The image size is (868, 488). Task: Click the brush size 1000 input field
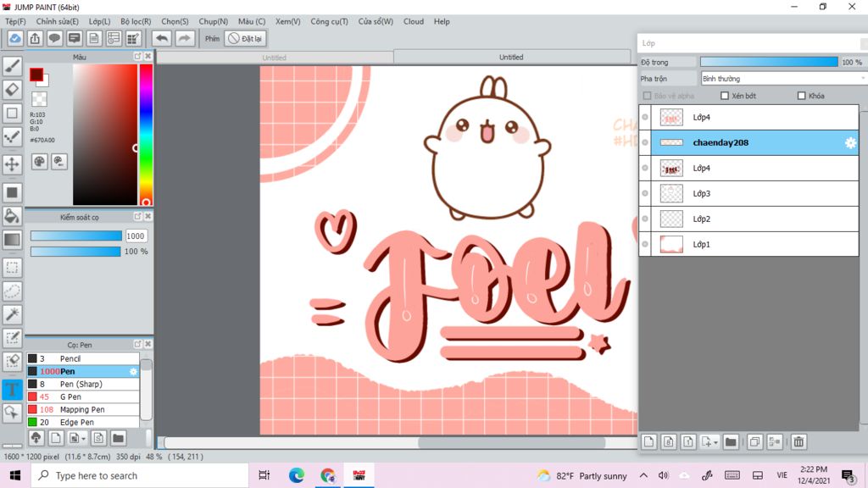pyautogui.click(x=135, y=236)
